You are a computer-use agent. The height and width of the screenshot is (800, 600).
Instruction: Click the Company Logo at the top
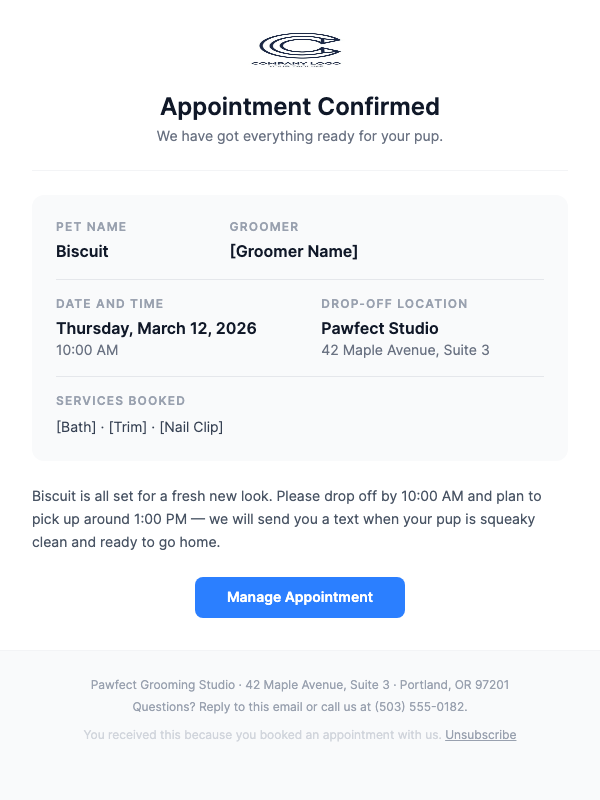299,48
